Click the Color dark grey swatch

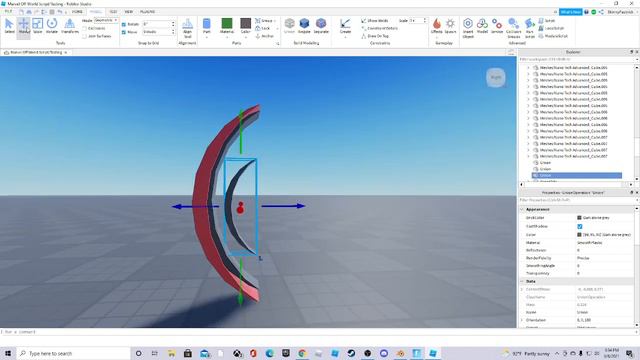pos(245,23)
